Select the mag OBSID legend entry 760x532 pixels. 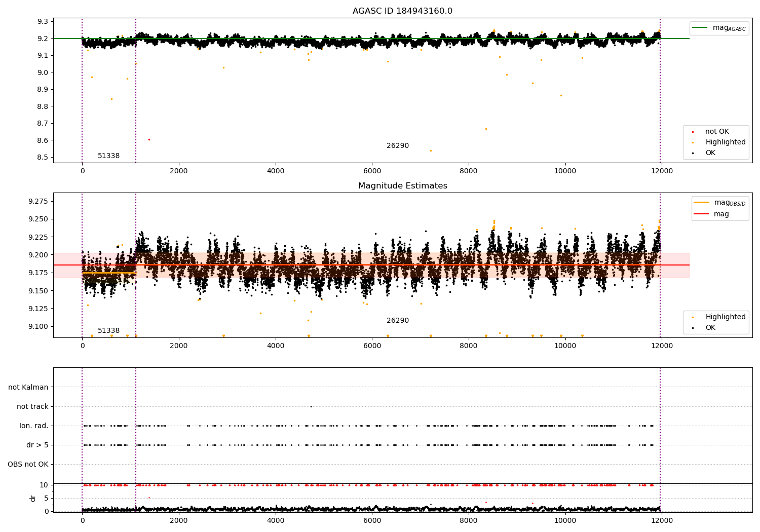720,203
